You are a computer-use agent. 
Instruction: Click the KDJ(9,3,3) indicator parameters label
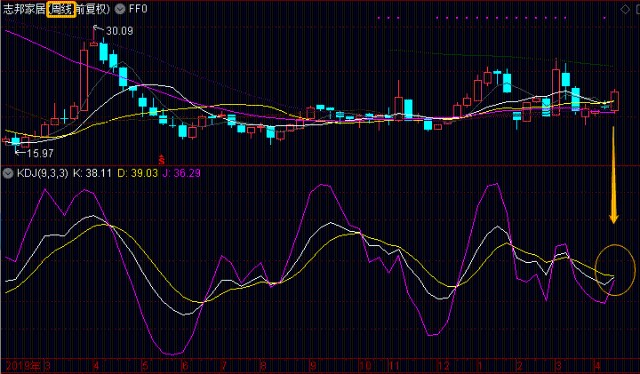(x=42, y=174)
